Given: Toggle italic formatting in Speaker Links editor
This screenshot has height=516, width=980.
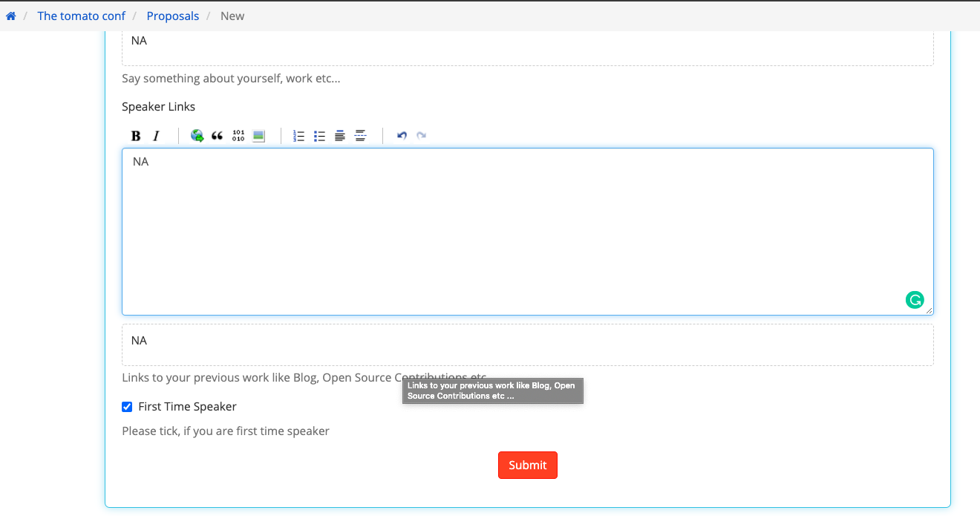Looking at the screenshot, I should tap(156, 136).
